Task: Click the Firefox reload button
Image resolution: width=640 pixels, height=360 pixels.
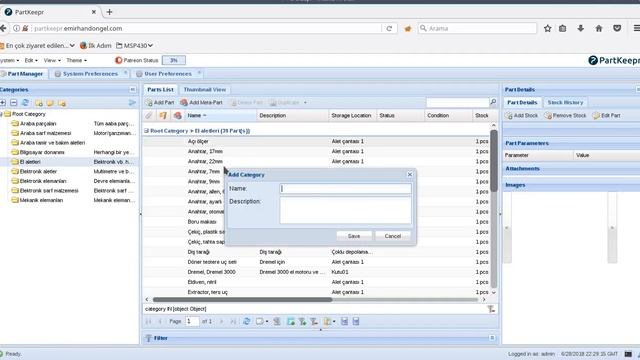Action: [389, 29]
